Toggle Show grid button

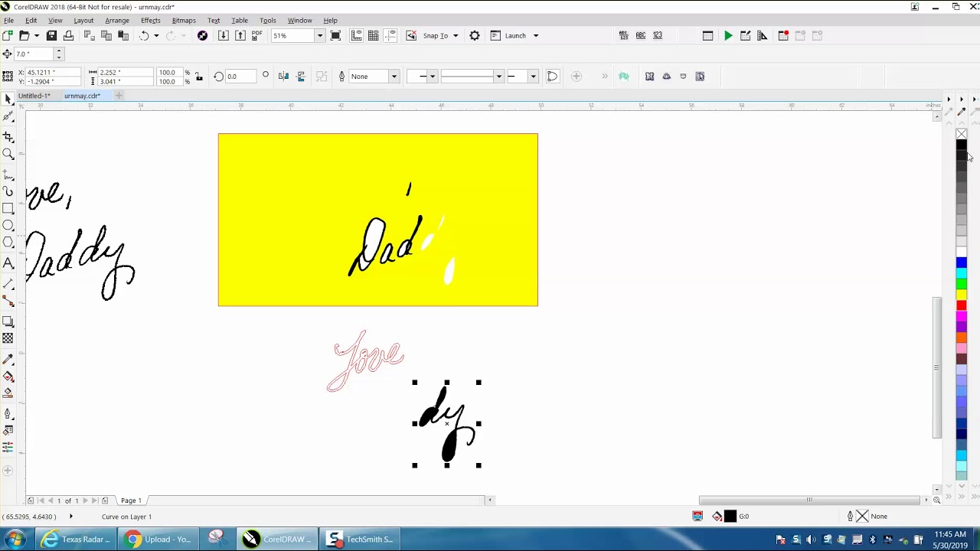374,35
